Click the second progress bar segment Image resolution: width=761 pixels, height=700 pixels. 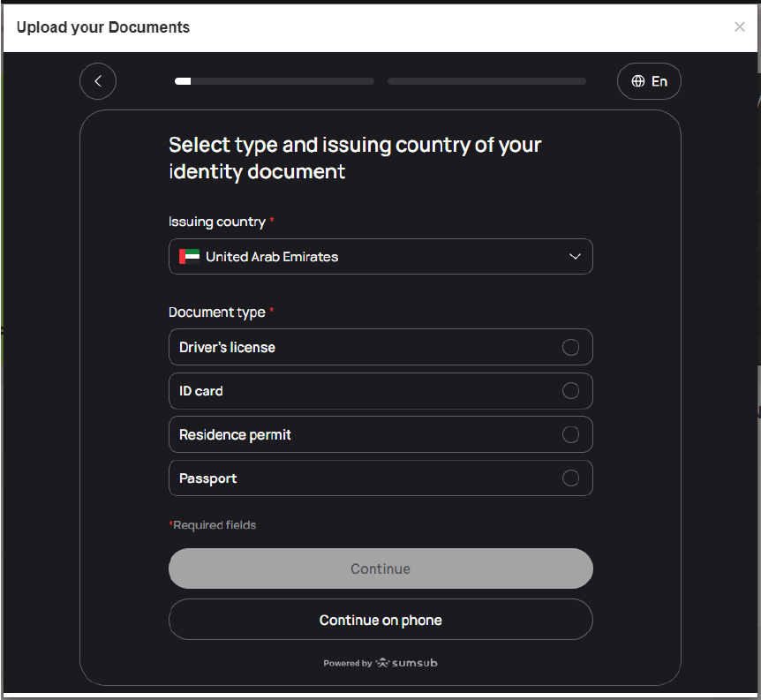pyautogui.click(x=486, y=81)
